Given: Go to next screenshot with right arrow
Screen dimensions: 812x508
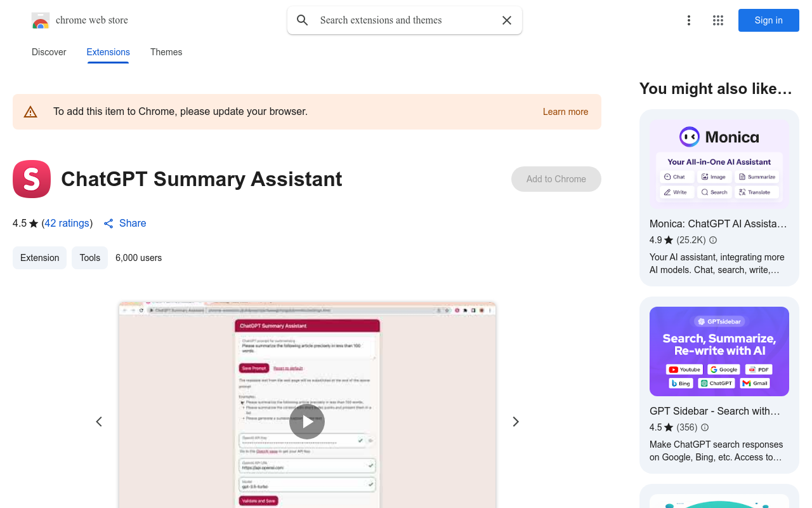Looking at the screenshot, I should click(516, 422).
